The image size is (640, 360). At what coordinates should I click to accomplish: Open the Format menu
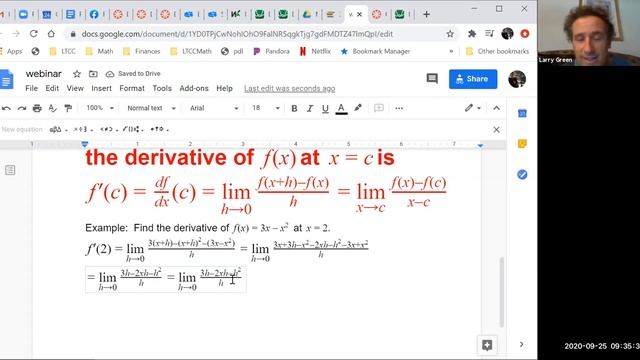tap(132, 88)
